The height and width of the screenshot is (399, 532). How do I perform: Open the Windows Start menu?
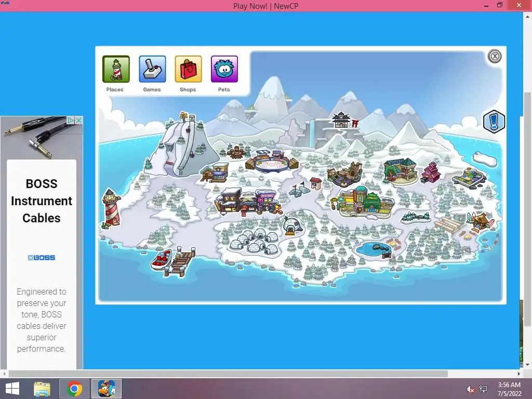[12, 389]
